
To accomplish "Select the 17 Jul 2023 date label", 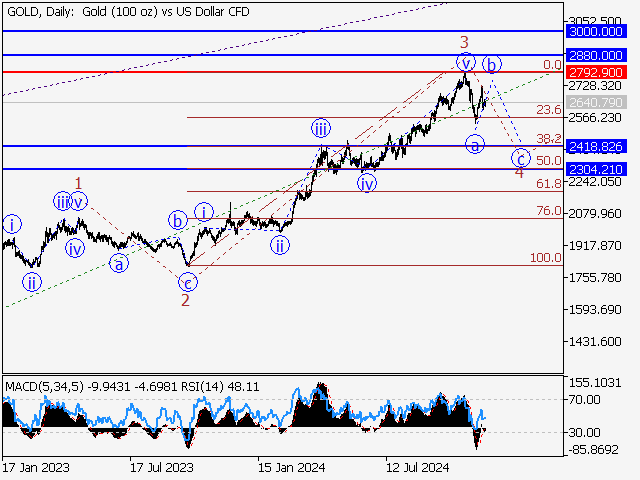I will (161, 467).
